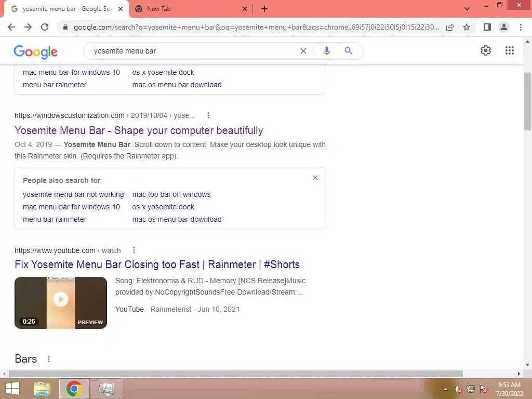Bookmark this page with star icon
Screen dimensions: 532x399
(467, 27)
